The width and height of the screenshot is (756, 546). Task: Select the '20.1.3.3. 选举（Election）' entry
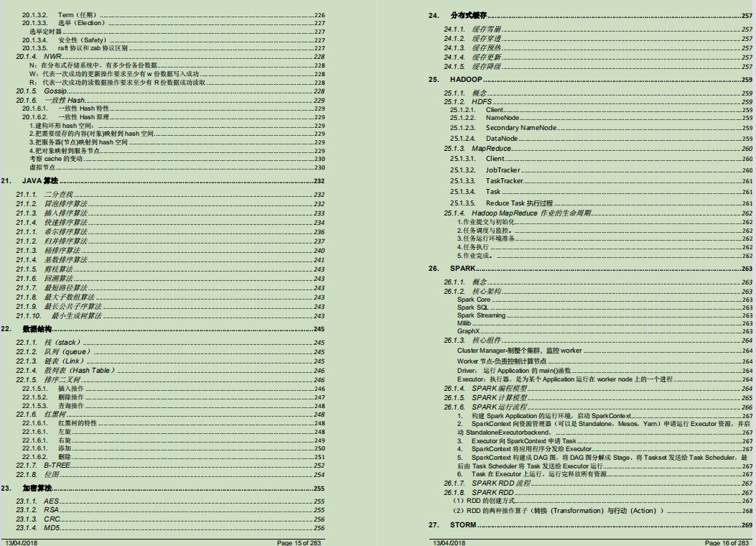point(174,23)
